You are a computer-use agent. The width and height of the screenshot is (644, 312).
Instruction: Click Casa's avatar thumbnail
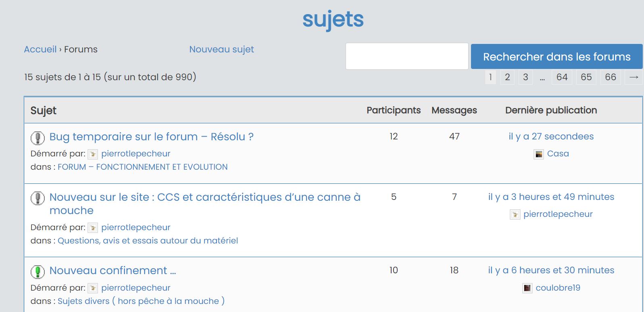pyautogui.click(x=539, y=154)
